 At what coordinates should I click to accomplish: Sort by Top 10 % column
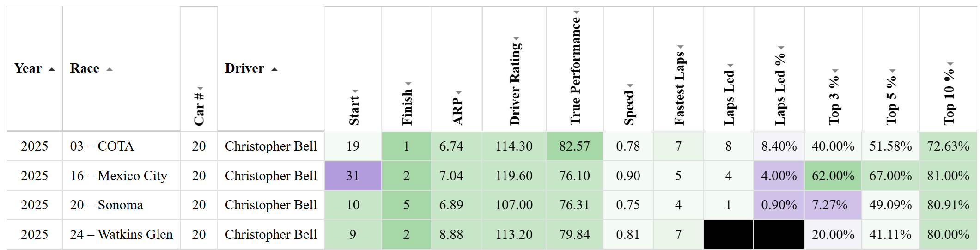[x=949, y=95]
